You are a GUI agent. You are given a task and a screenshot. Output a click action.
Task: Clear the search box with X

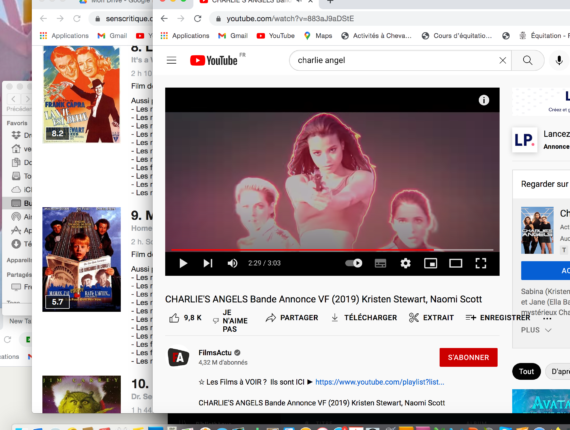coord(502,60)
